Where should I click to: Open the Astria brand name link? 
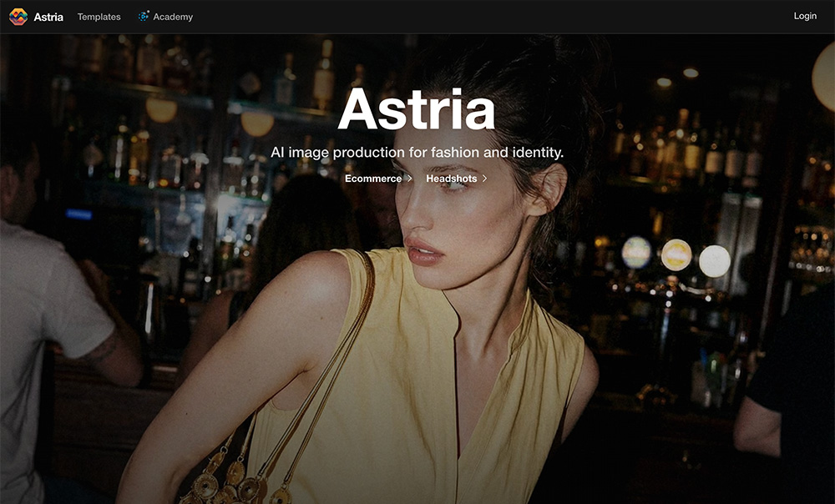point(48,17)
